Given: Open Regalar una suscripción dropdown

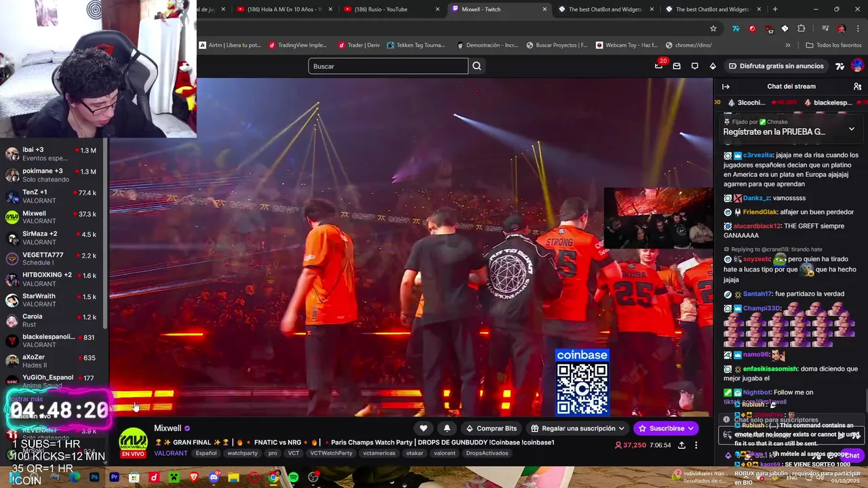Looking at the screenshot, I should [x=578, y=428].
